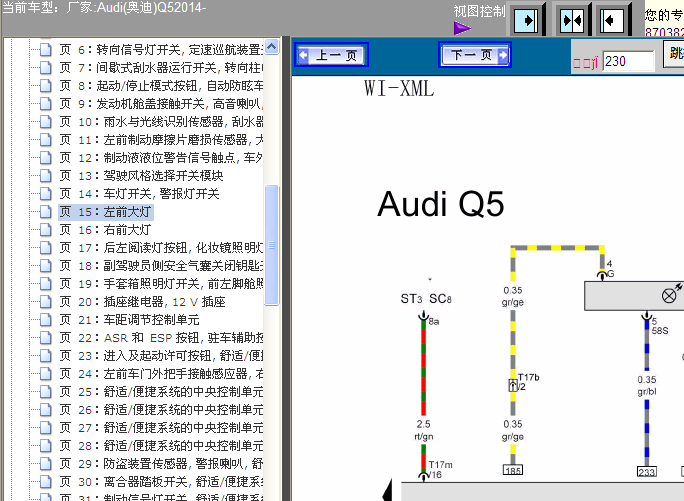Open page 29 防盗装置传感器 item

tap(161, 463)
